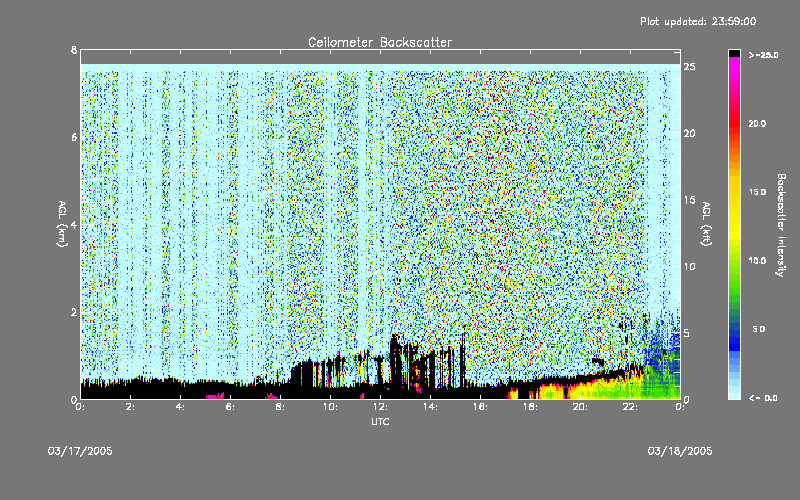Click the AGL (km) left axis label
800x500 pixels.
click(62, 223)
